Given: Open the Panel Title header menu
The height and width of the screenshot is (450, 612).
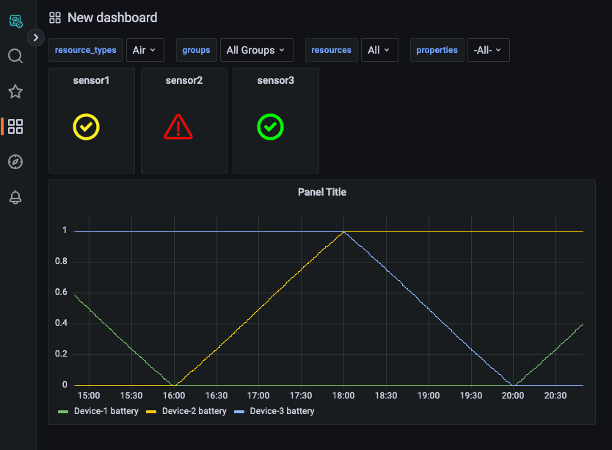Looking at the screenshot, I should click(x=322, y=192).
